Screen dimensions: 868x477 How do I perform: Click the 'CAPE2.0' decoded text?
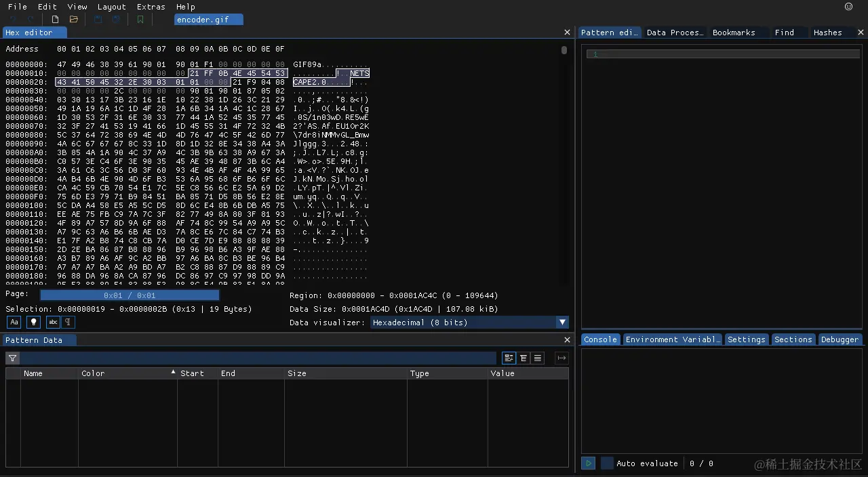click(309, 82)
